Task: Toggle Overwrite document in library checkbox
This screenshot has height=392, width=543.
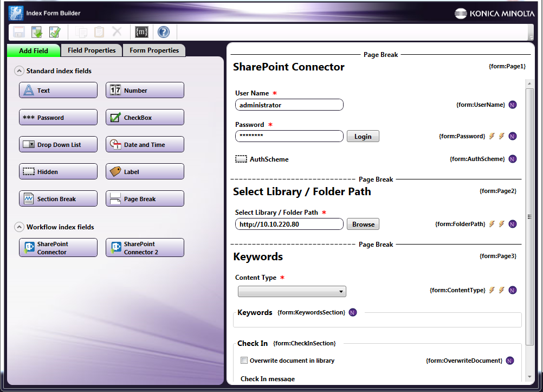Action: (x=244, y=361)
